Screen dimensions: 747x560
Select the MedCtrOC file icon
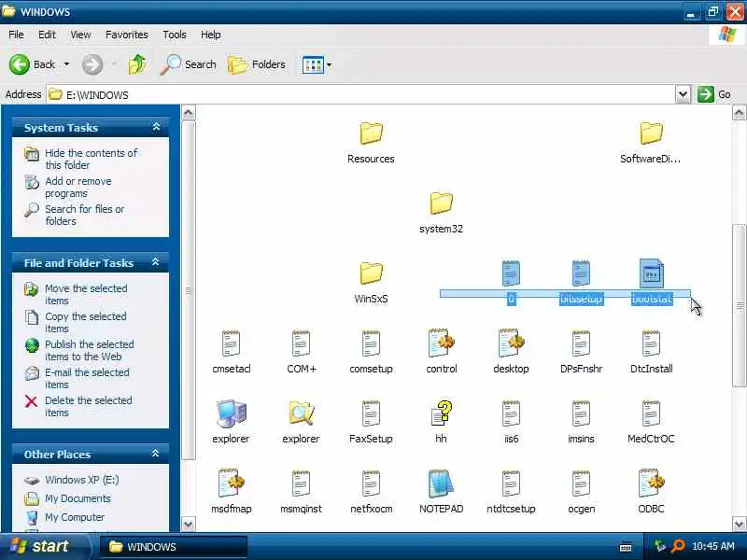tap(651, 413)
